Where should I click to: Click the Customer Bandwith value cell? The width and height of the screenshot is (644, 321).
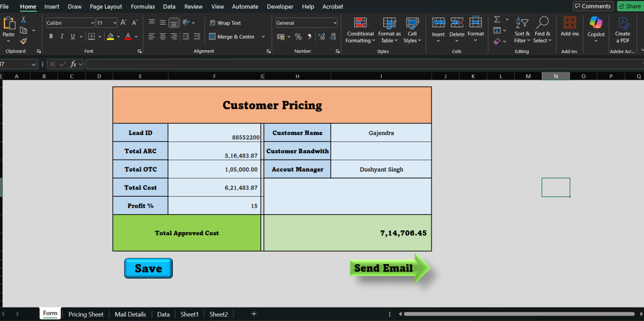point(381,151)
